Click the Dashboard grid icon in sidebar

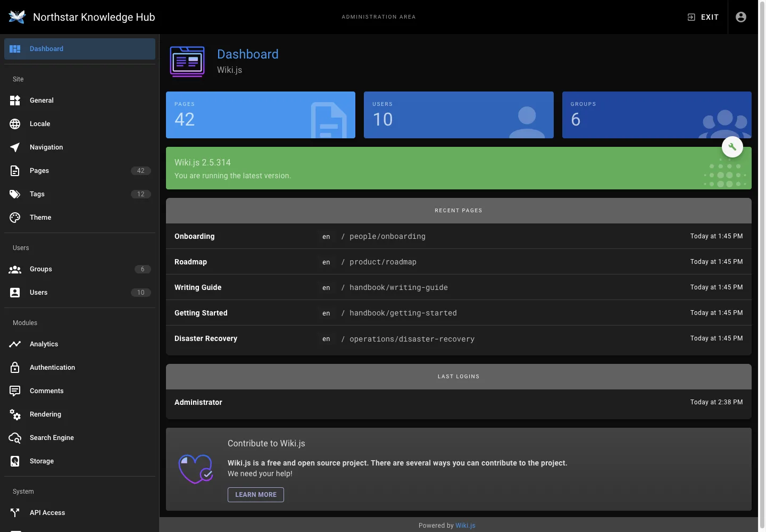(15, 49)
